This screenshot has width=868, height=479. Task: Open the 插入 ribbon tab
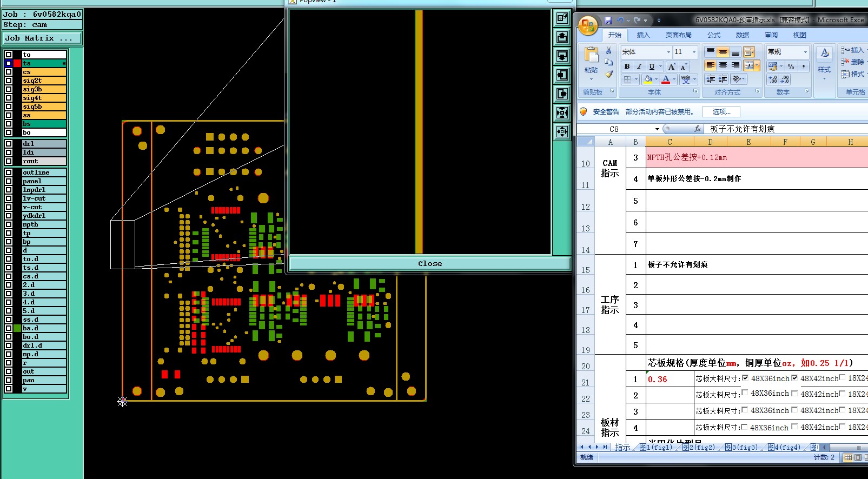pos(644,35)
